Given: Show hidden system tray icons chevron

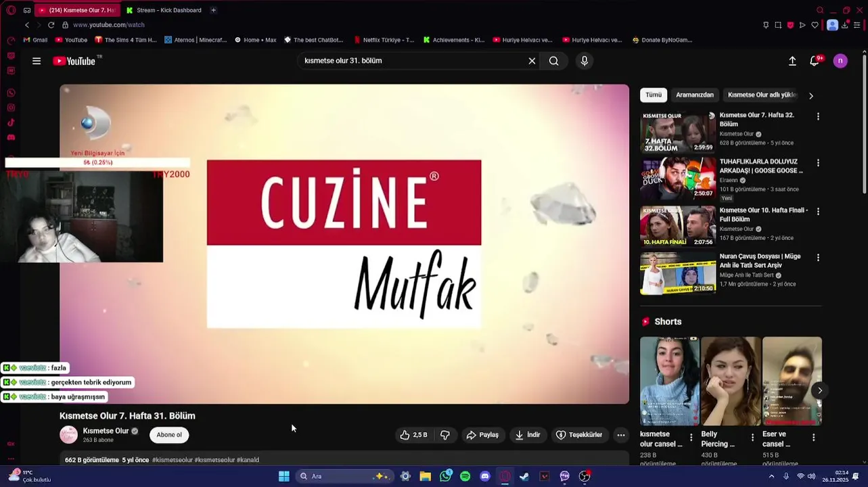Looking at the screenshot, I should (771, 476).
